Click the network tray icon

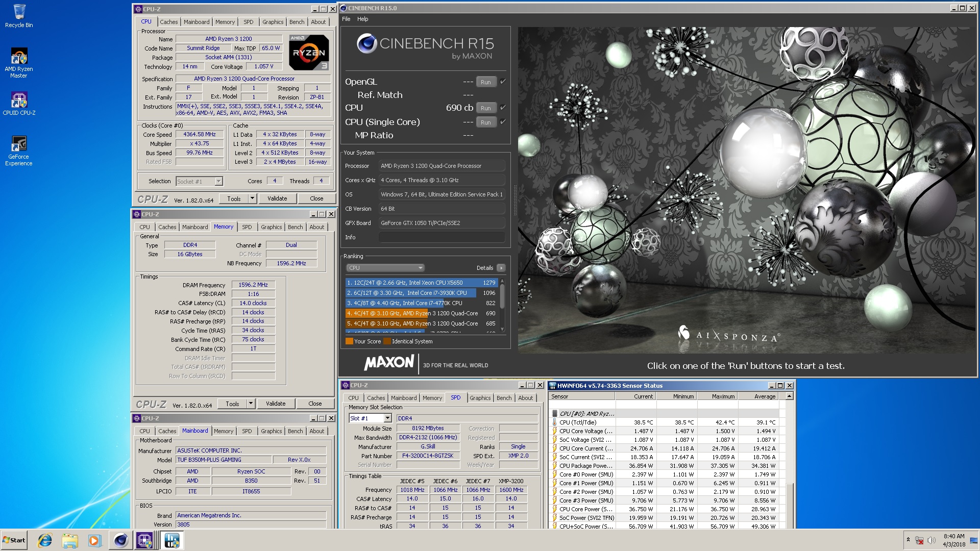pos(919,540)
